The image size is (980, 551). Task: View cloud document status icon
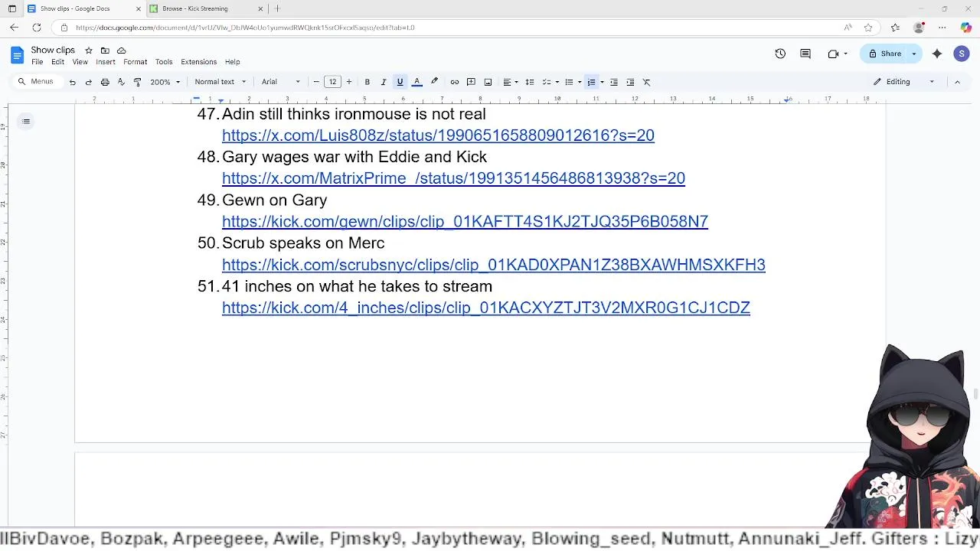click(x=121, y=51)
